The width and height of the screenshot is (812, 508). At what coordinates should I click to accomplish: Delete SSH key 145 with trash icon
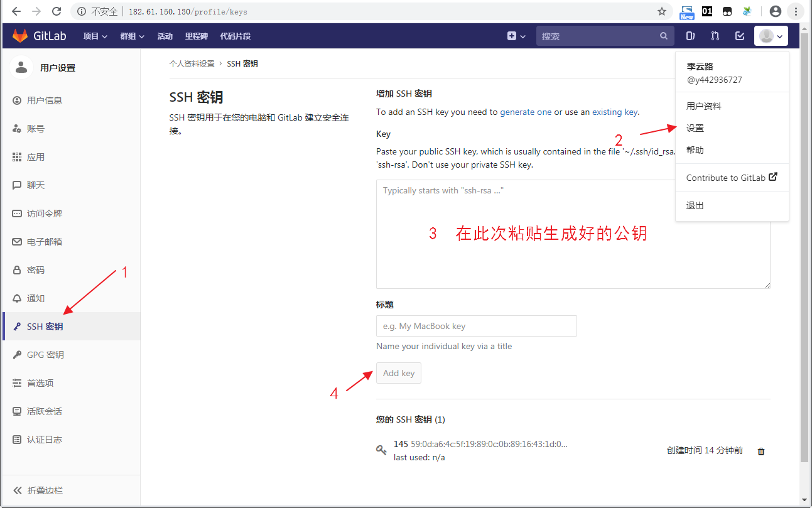[x=761, y=451]
